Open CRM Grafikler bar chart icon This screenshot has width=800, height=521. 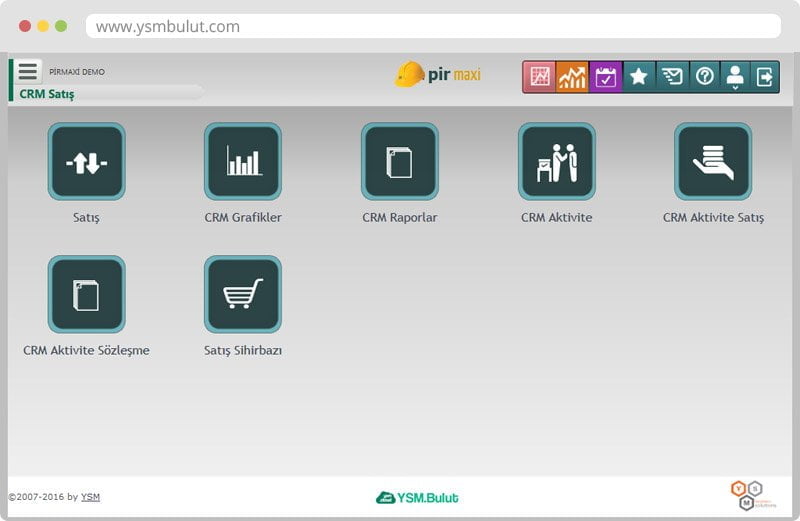point(243,162)
